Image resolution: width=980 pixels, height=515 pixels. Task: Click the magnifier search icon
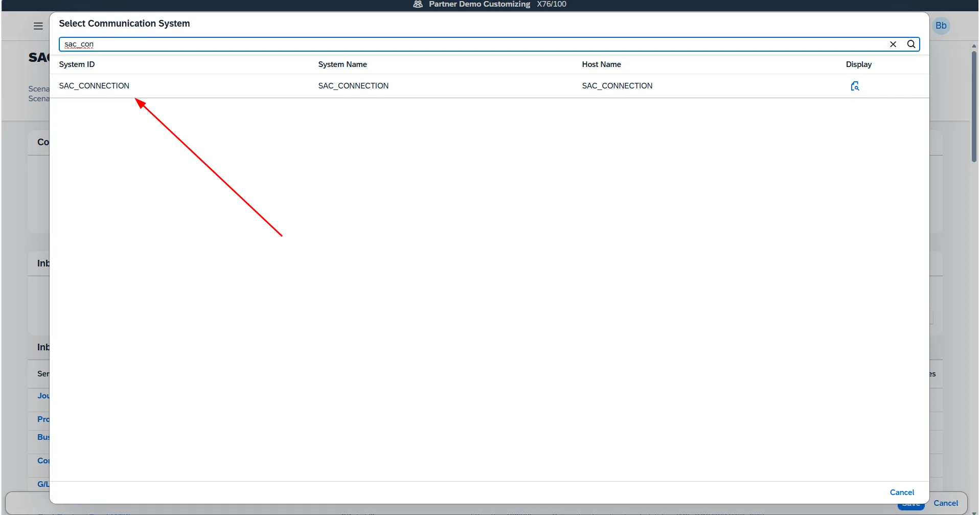pyautogui.click(x=911, y=44)
